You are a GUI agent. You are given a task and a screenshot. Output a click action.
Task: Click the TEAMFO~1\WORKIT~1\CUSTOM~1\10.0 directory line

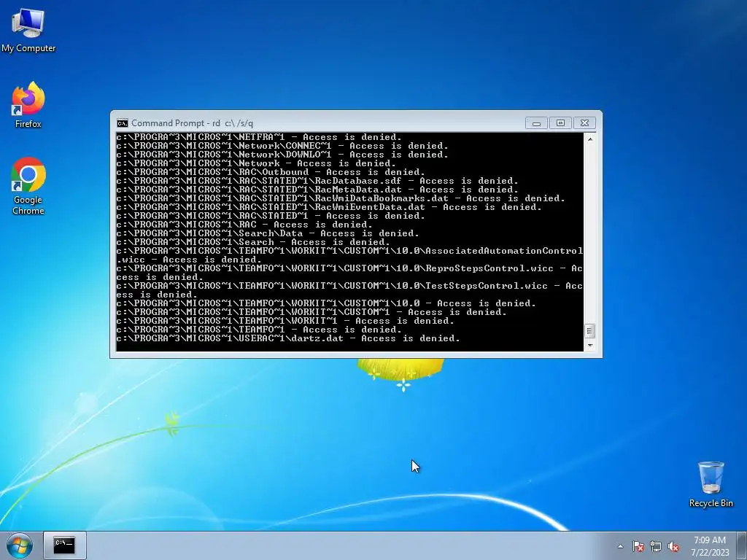pos(326,303)
